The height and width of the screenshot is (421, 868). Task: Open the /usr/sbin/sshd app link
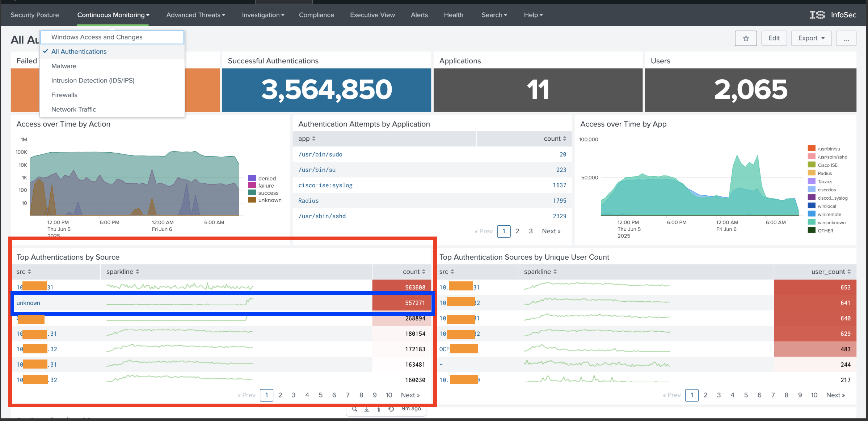pos(322,216)
